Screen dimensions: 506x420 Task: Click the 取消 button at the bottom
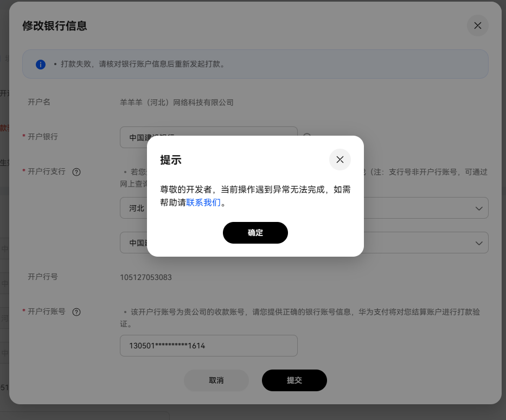click(x=216, y=380)
